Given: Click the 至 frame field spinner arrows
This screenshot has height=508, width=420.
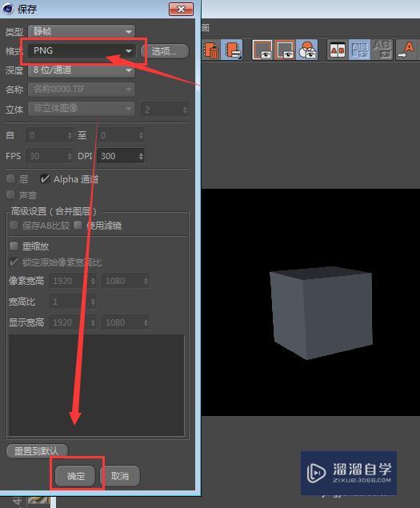Looking at the screenshot, I should click(x=141, y=135).
